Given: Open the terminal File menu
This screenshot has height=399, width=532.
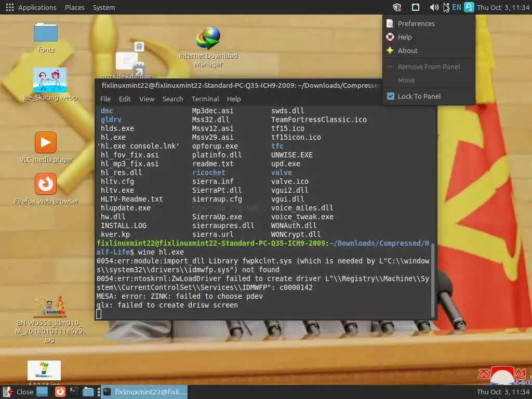Looking at the screenshot, I should coord(105,99).
